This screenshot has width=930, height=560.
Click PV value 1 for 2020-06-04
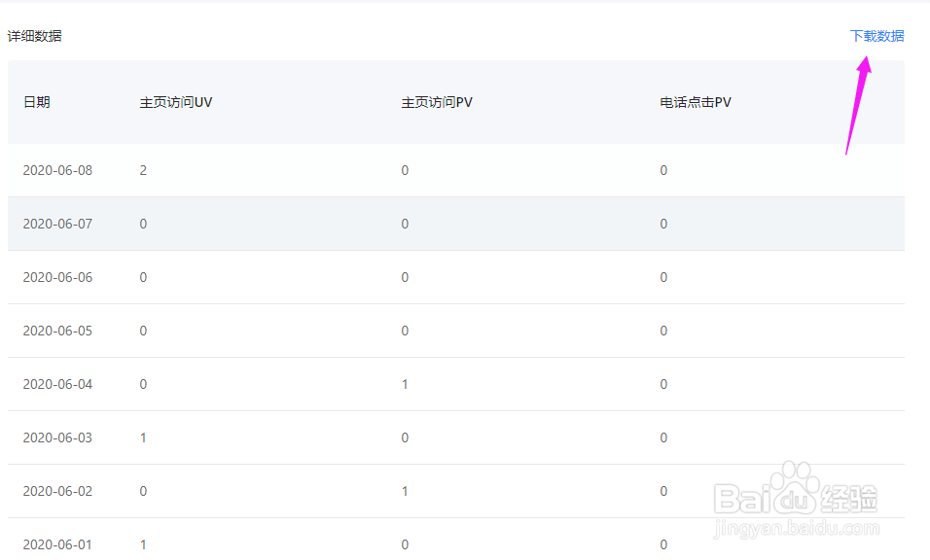point(405,384)
